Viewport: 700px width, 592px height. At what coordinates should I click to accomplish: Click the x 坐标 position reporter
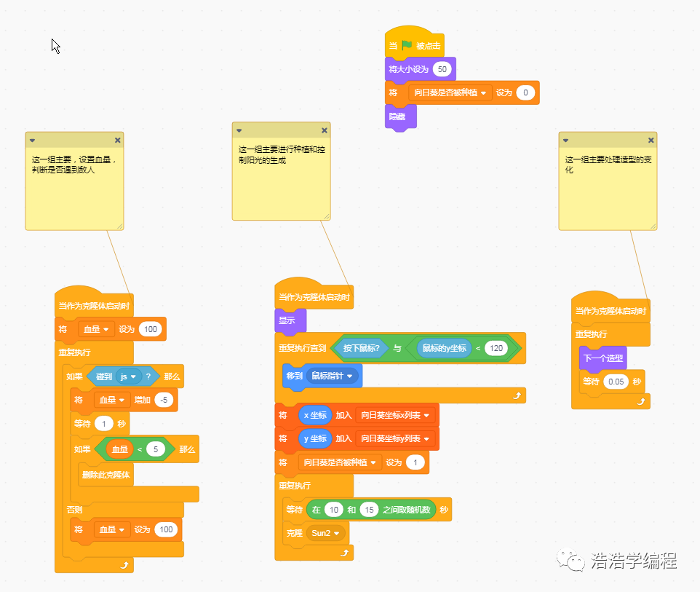click(x=315, y=416)
